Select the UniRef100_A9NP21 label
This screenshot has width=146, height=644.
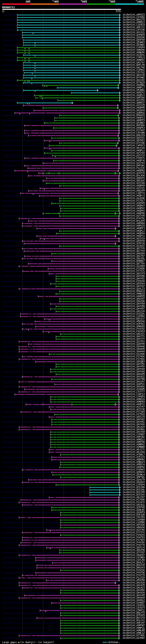coord(134,628)
